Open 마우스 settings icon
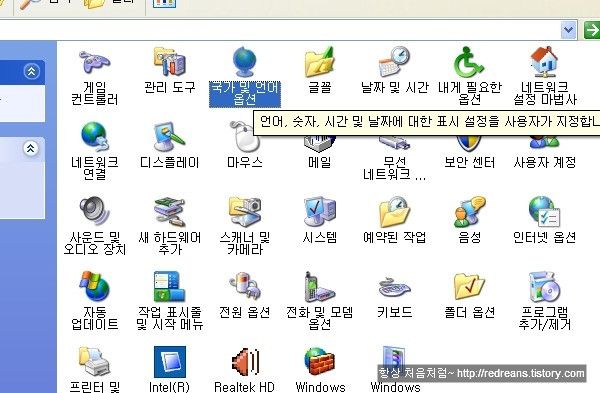The height and width of the screenshot is (393, 600). point(245,136)
